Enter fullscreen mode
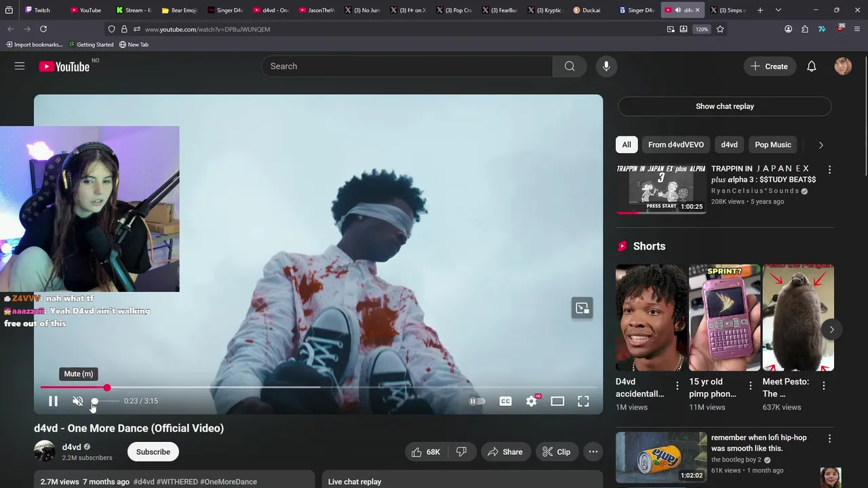The width and height of the screenshot is (868, 488). click(x=583, y=401)
